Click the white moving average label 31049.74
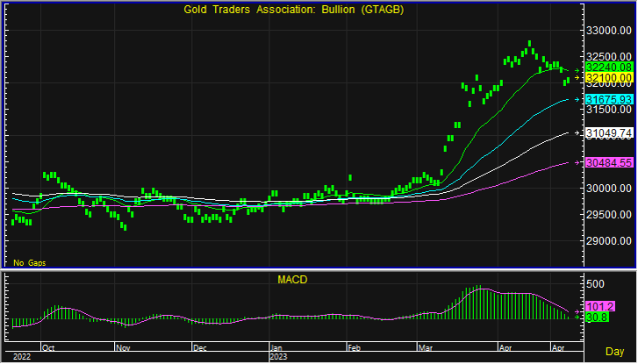Image resolution: width=638 pixels, height=364 pixels. click(609, 133)
